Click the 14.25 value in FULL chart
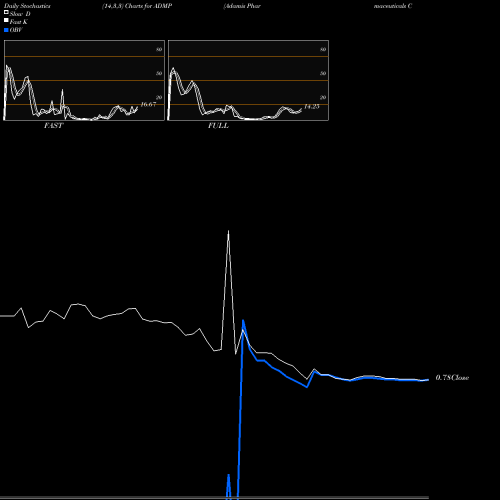The image size is (500, 500). (312, 106)
